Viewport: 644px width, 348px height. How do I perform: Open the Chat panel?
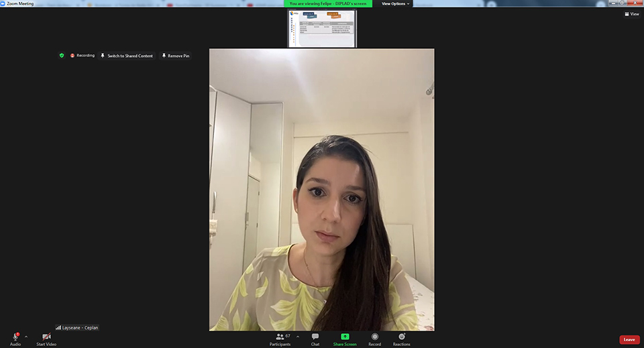click(315, 337)
